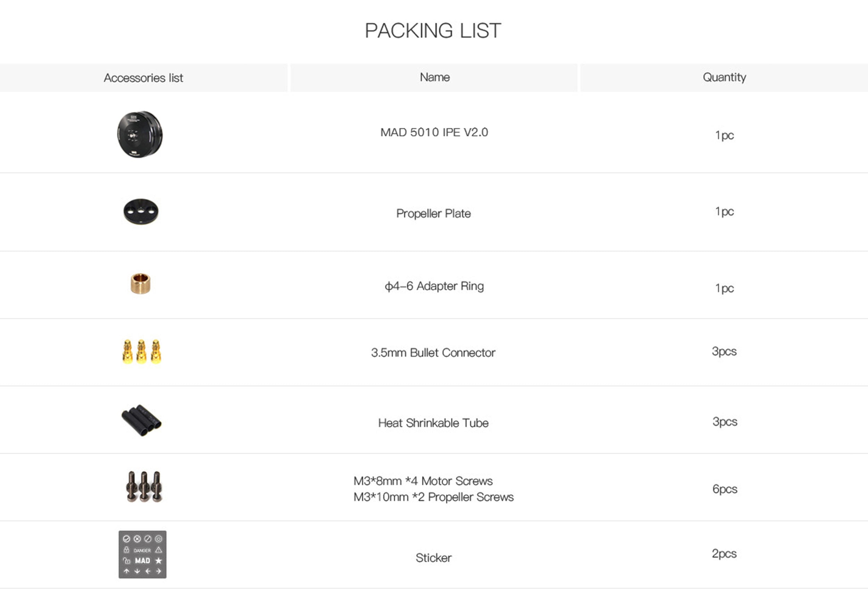
Task: Click the 6pcs quantity value
Action: [x=725, y=489]
